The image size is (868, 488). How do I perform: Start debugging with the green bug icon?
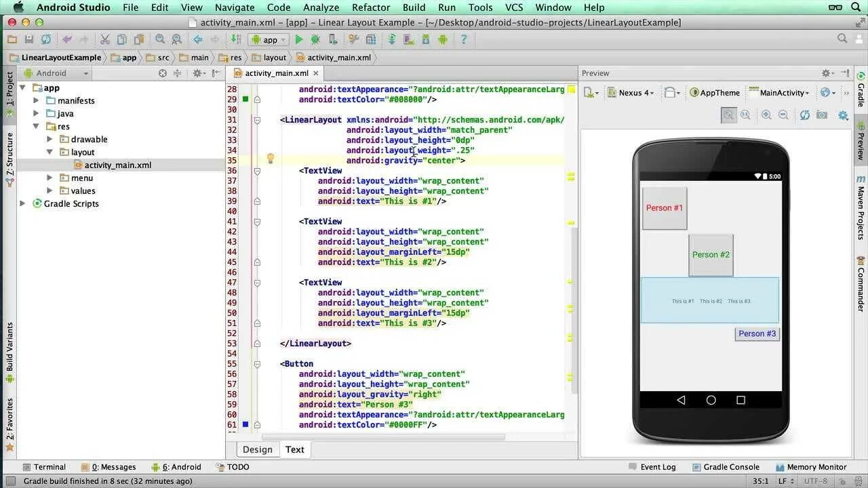pos(315,39)
